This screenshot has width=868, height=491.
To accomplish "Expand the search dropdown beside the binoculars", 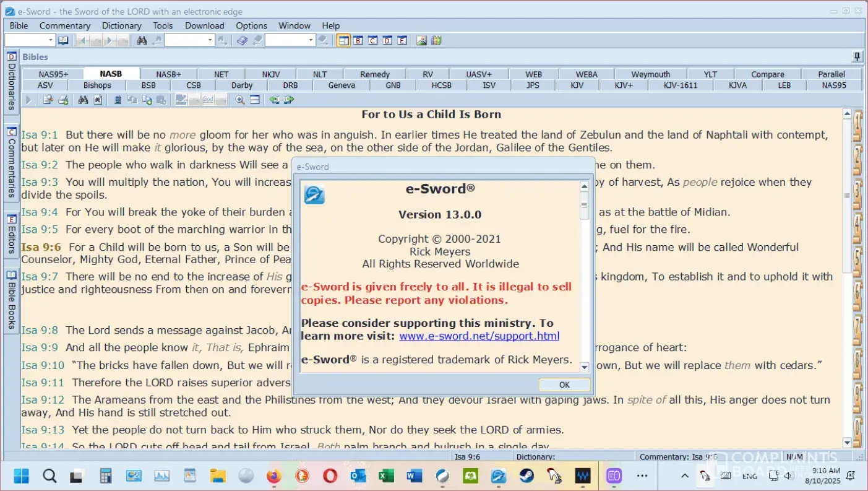I will click(x=210, y=40).
